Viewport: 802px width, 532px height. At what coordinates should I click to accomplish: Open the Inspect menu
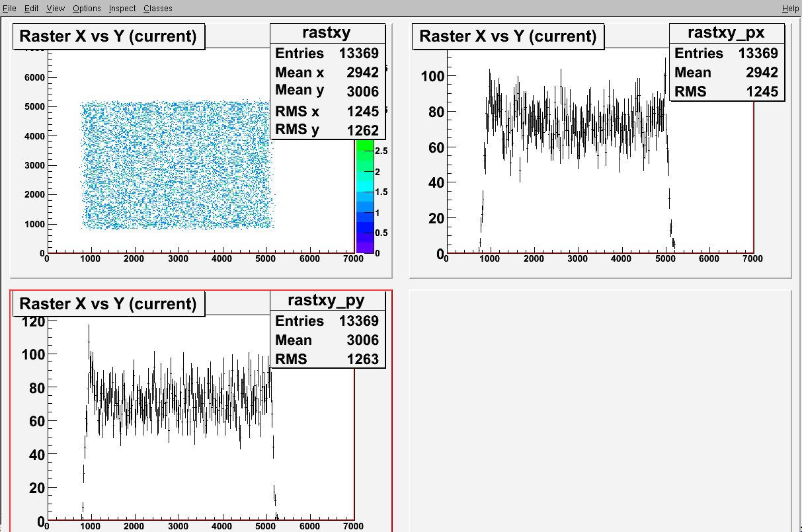click(122, 8)
